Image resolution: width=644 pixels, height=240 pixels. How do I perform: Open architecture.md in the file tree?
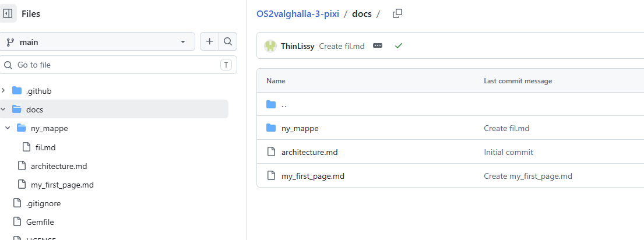coord(59,166)
